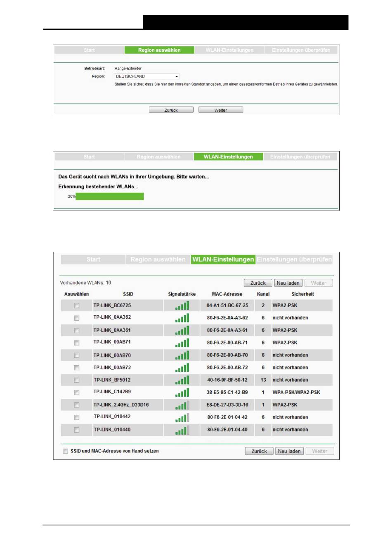The width and height of the screenshot is (392, 558).
Task: Click the SSID name TP-LINK_2.4GHz_D33D16
Action: tap(121, 405)
